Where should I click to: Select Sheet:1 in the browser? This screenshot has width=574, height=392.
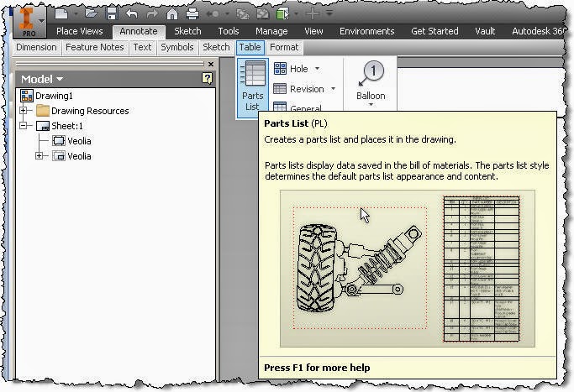pyautogui.click(x=60, y=126)
